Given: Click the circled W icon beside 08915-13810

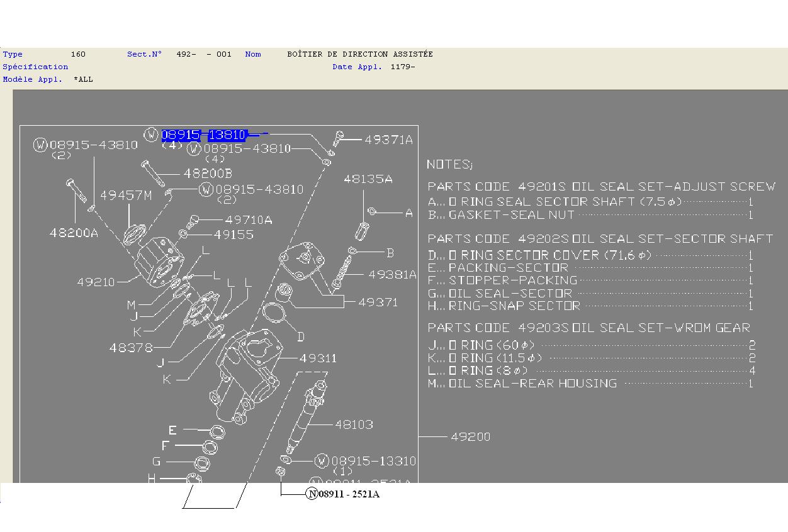Looking at the screenshot, I should click(151, 135).
